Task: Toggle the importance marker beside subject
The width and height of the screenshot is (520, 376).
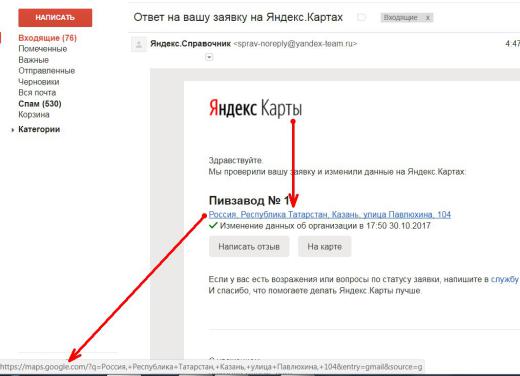Action: [x=361, y=17]
